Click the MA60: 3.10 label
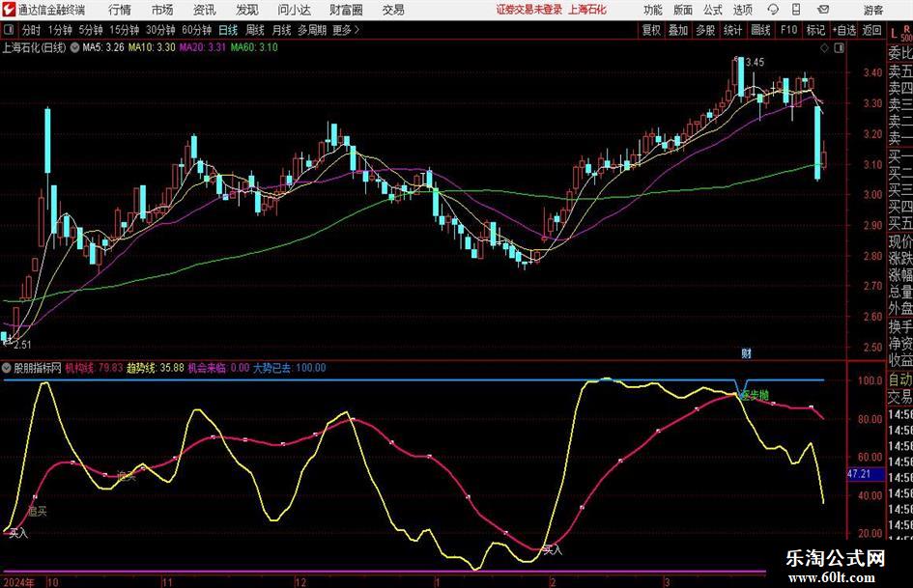The height and width of the screenshot is (588, 913). tap(254, 47)
